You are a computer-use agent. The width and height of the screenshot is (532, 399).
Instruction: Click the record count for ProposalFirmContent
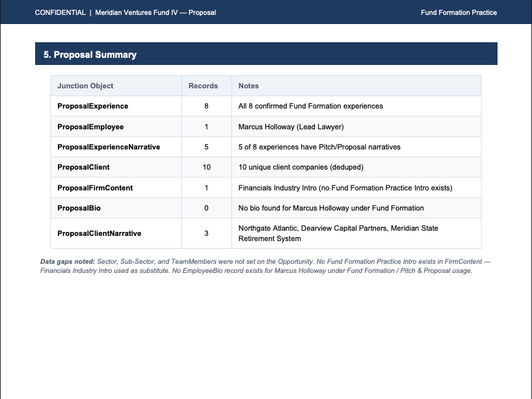pyautogui.click(x=206, y=188)
